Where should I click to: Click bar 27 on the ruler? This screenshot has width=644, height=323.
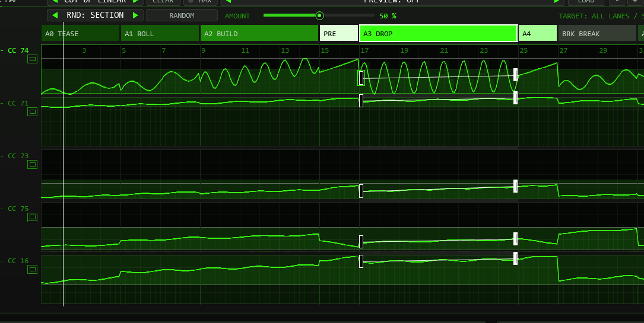coord(563,50)
